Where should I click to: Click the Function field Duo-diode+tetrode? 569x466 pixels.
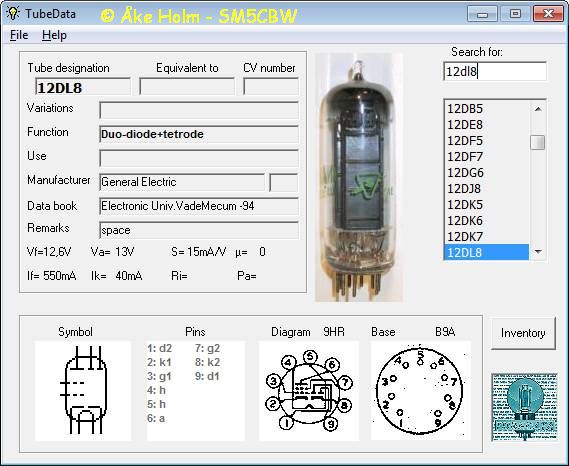tap(199, 134)
